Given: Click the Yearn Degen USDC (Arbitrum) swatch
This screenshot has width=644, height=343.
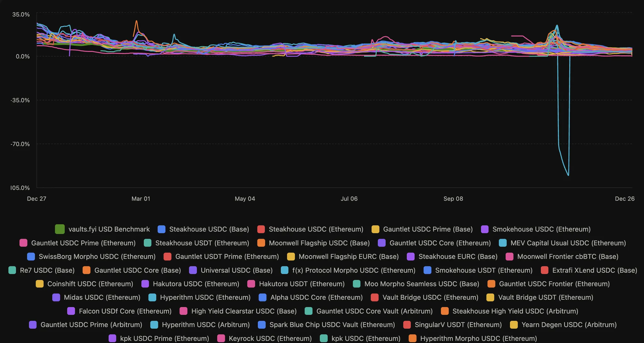Looking at the screenshot, I should point(514,325).
